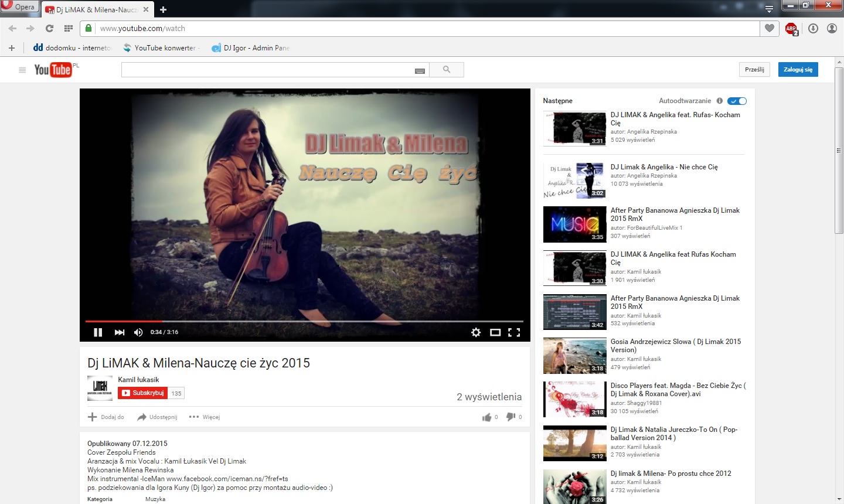This screenshot has height=504, width=844.
Task: Open video settings gear
Action: click(x=476, y=332)
